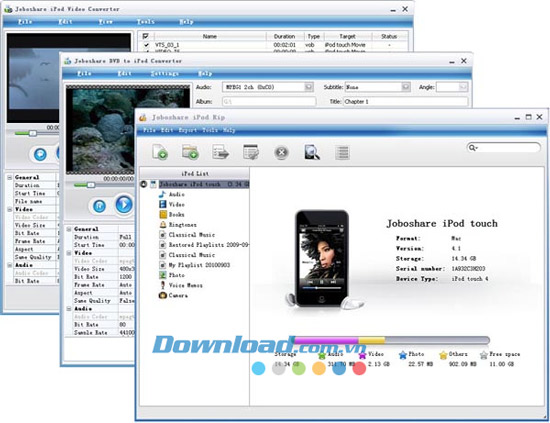The image size is (550, 423).
Task: Open Settings menu in DVD to iPod Converter
Action: pos(165,74)
